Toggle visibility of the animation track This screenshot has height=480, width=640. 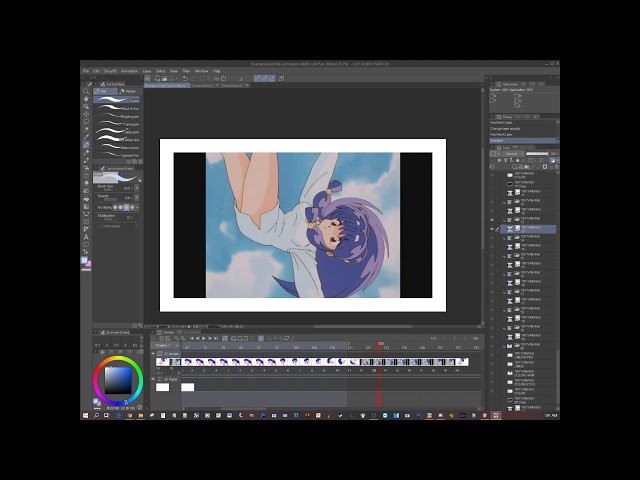(x=153, y=353)
